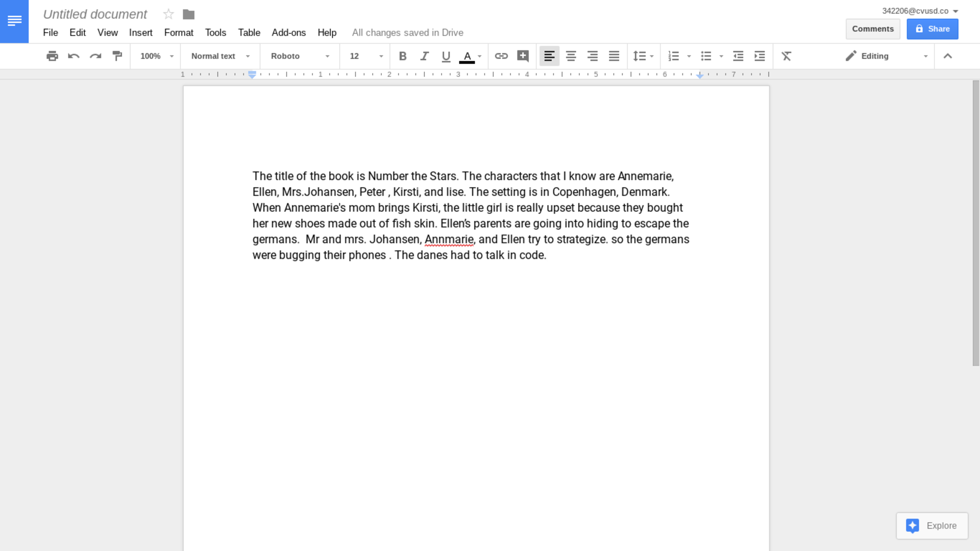
Task: Add a comment from the toolbar icon
Action: tap(523, 56)
